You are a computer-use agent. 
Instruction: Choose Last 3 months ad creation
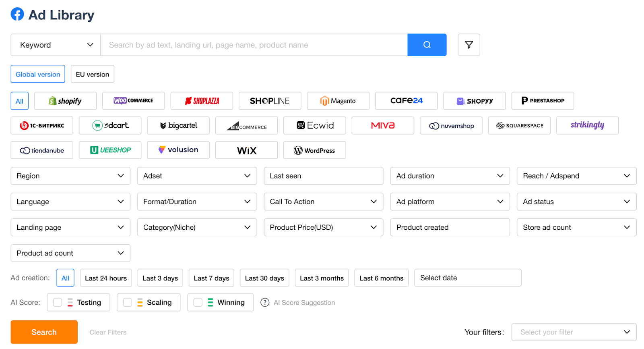tap(322, 278)
